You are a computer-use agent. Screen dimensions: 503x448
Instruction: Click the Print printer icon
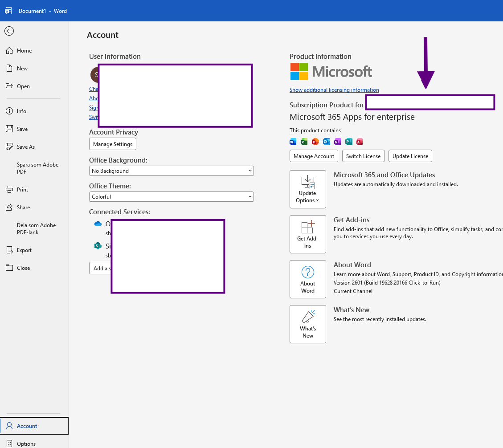tap(9, 189)
